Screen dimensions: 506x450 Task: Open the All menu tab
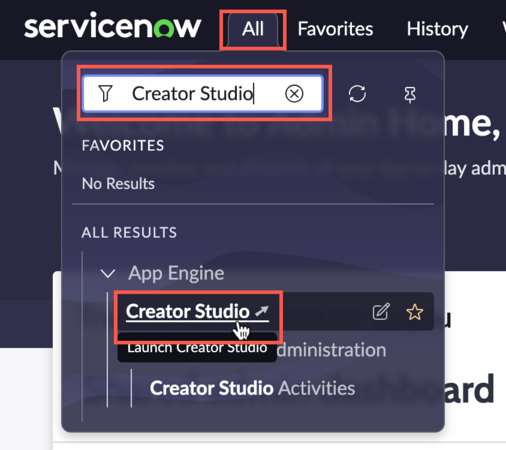(x=253, y=29)
